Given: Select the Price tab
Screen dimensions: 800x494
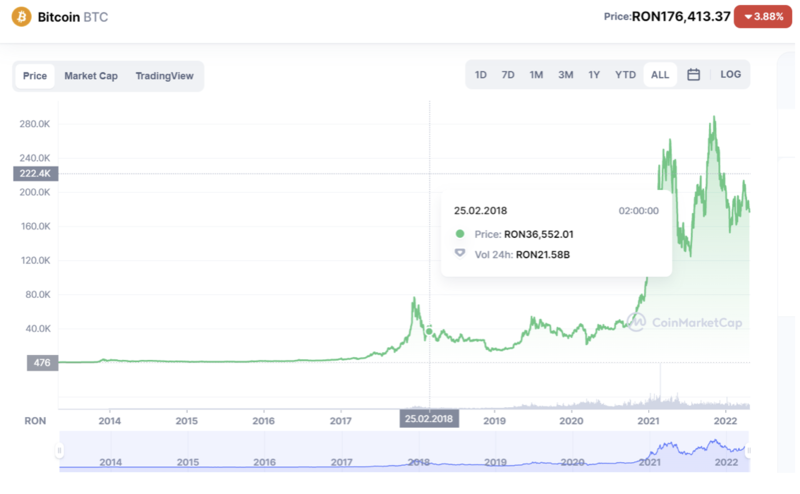Looking at the screenshot, I should coord(35,76).
